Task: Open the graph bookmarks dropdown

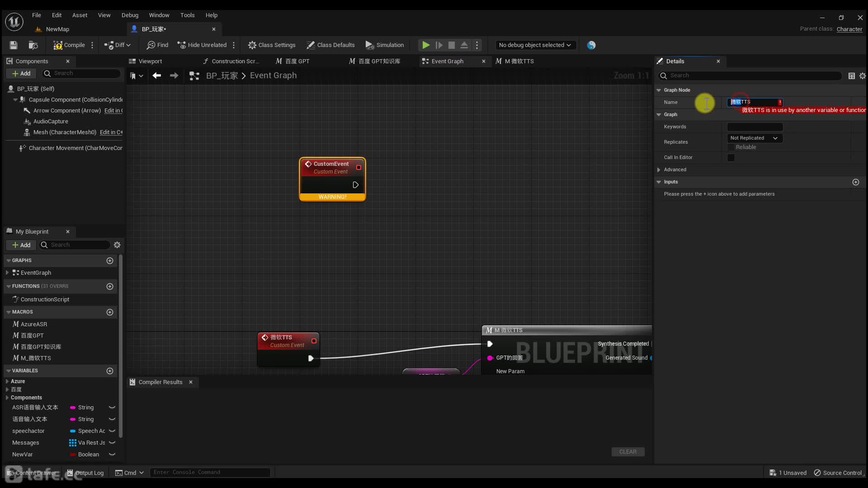Action: (137, 75)
